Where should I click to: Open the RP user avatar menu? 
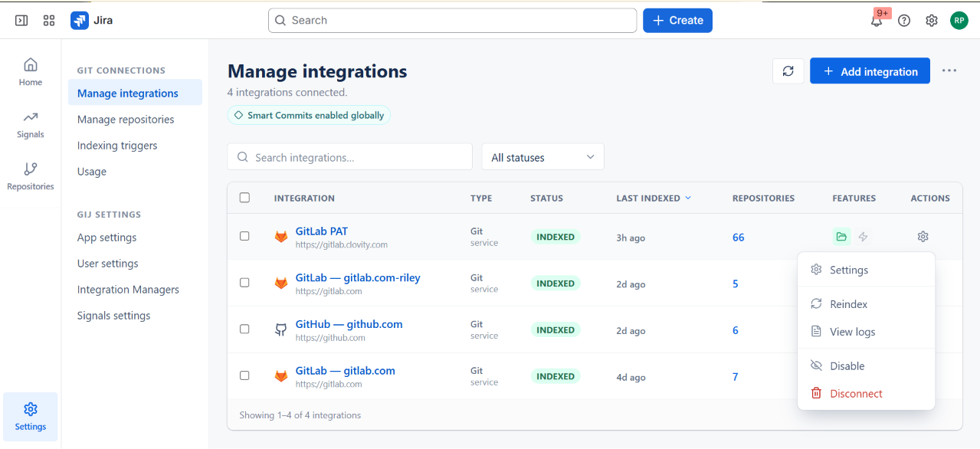(x=959, y=21)
